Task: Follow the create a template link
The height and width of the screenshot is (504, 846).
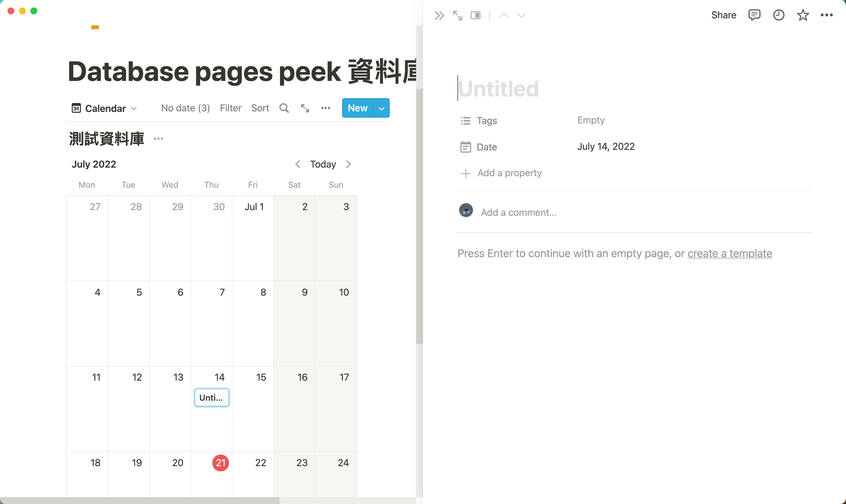Action: (x=730, y=253)
